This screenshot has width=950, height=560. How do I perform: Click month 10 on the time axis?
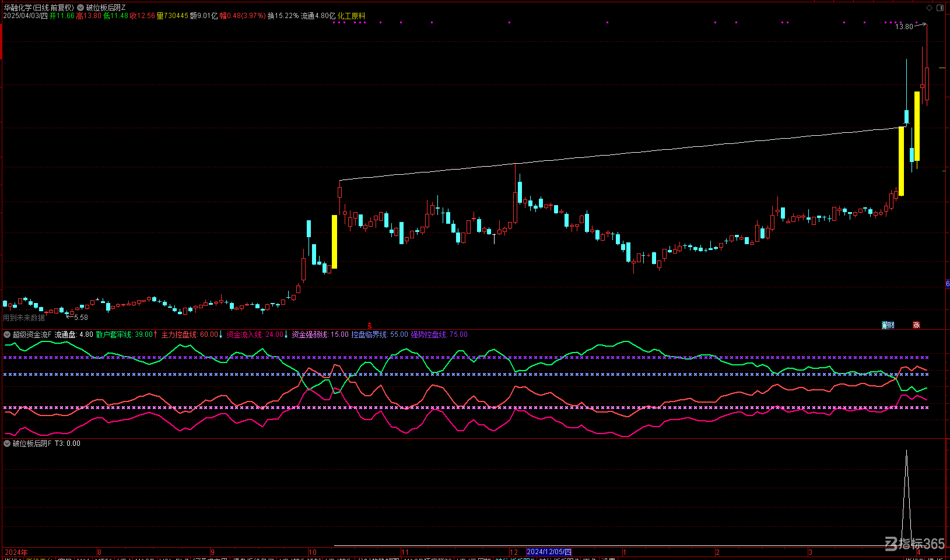[313, 552]
